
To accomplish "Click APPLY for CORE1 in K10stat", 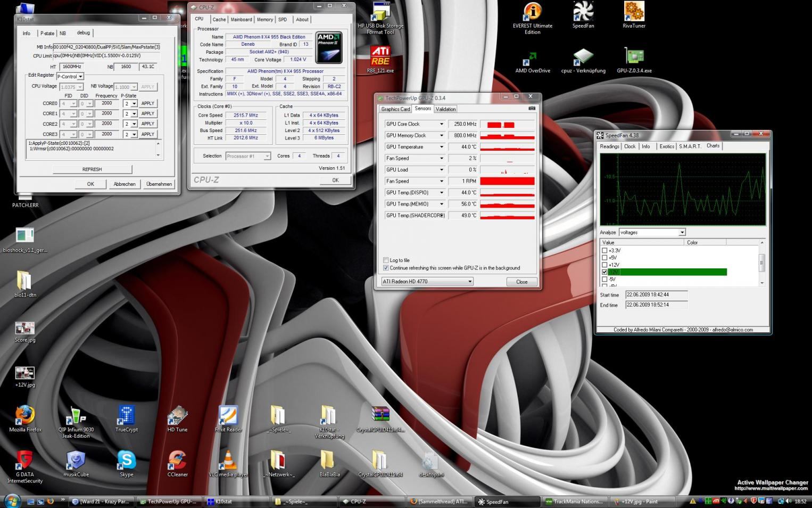I will [148, 113].
